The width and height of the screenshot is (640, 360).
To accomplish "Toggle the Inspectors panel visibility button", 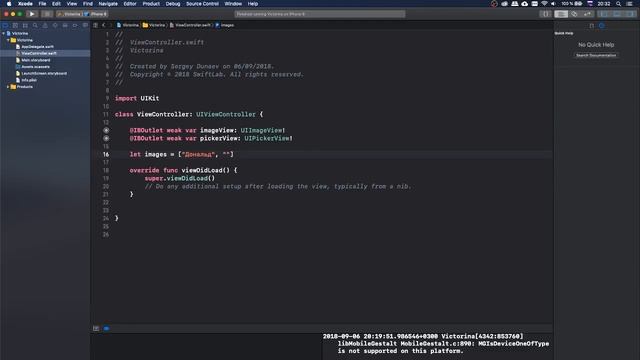I will click(630, 14).
